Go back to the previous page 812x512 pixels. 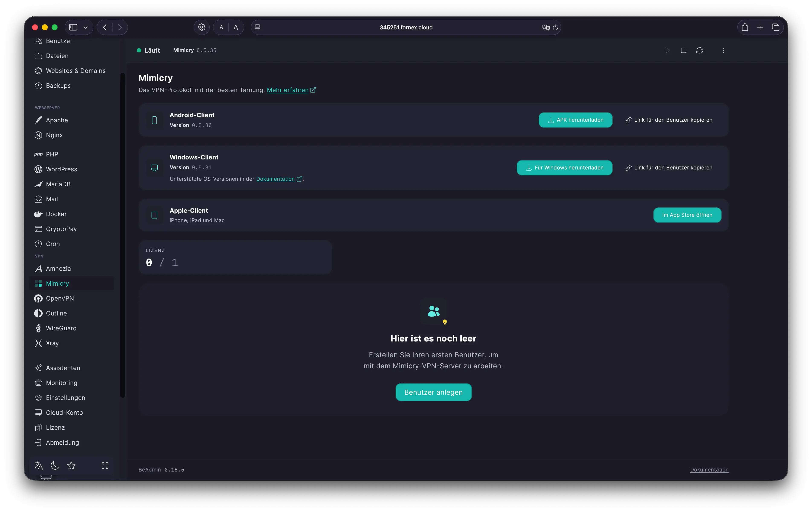pyautogui.click(x=105, y=27)
